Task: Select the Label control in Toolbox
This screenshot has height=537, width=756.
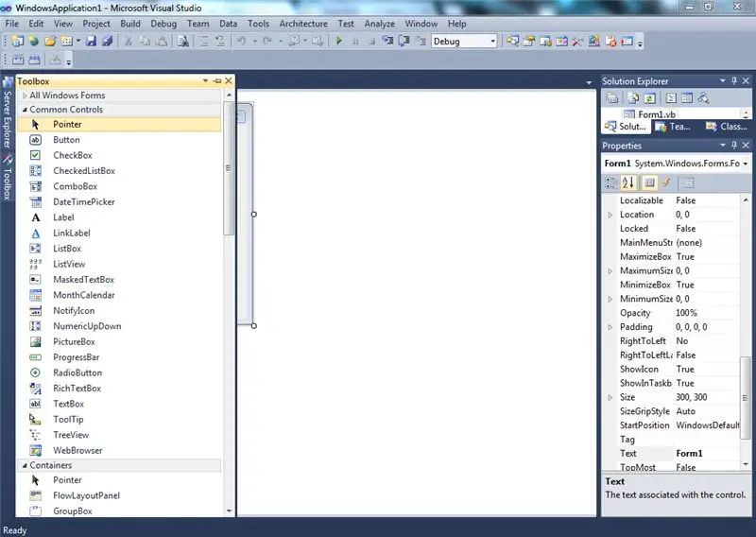Action: pos(119,217)
